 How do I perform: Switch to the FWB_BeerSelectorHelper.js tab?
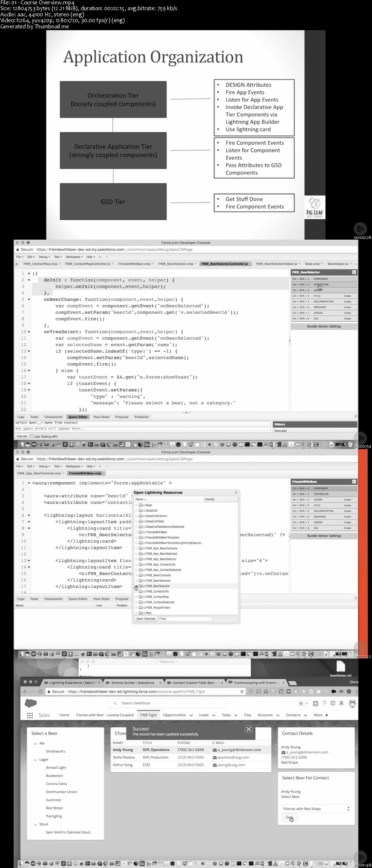pos(277,264)
